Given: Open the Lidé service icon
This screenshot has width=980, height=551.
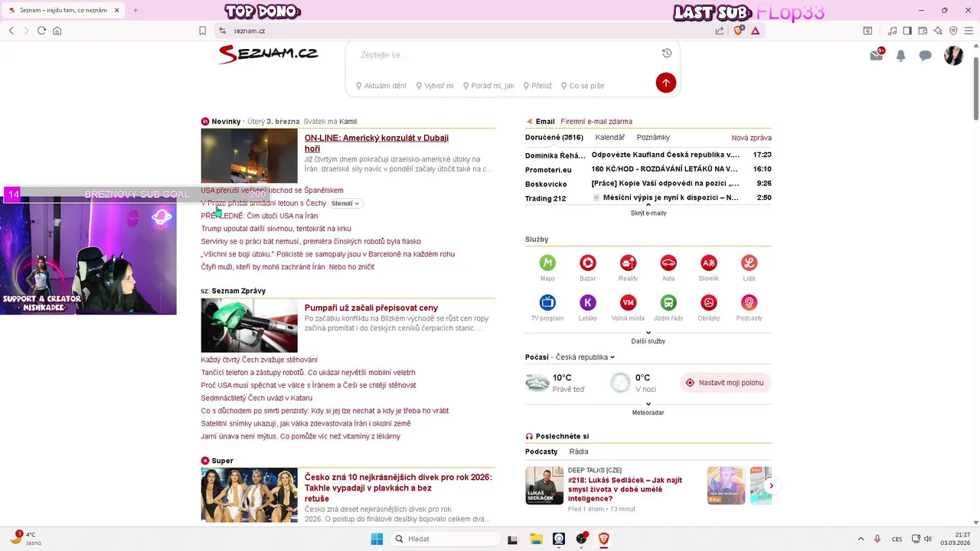Looking at the screenshot, I should 749,262.
